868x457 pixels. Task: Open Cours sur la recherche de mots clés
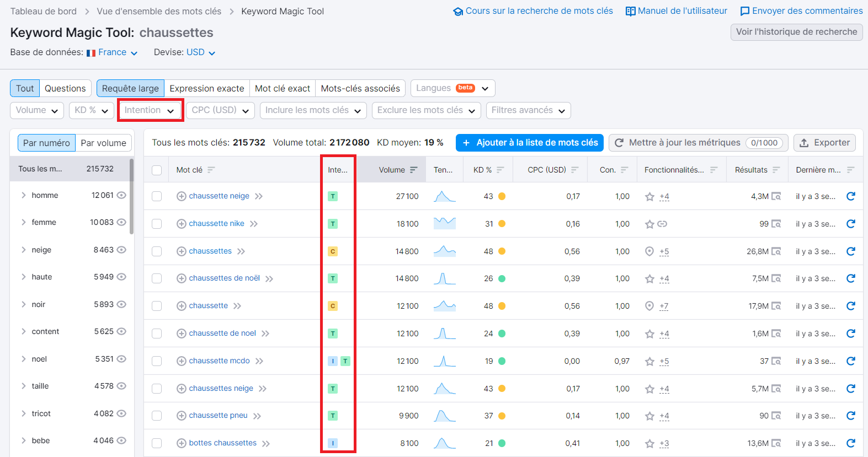[532, 11]
